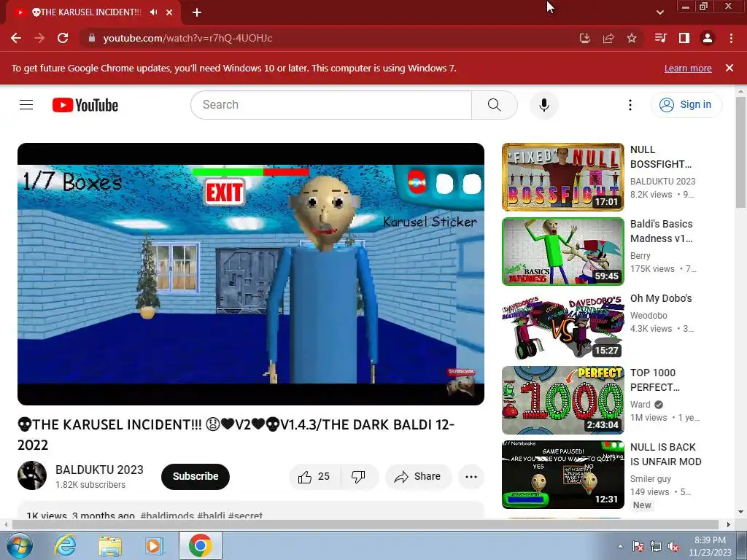The width and height of the screenshot is (747, 560).
Task: Open Chrome profile avatar menu
Action: [x=708, y=38]
